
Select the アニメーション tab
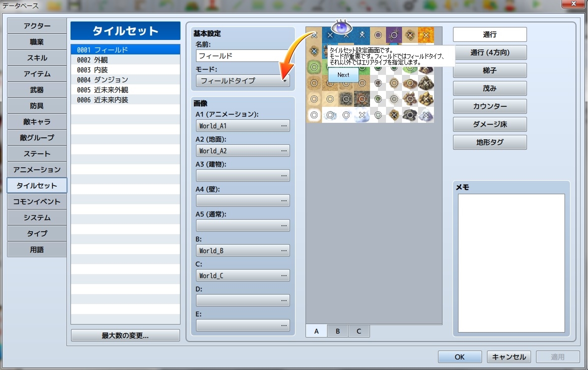click(37, 170)
